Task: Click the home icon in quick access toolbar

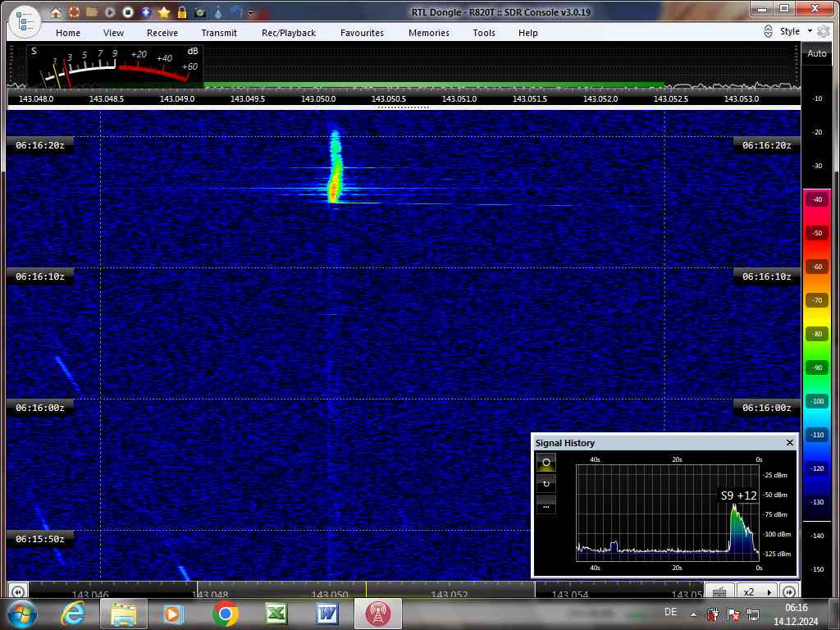Action: click(x=56, y=11)
